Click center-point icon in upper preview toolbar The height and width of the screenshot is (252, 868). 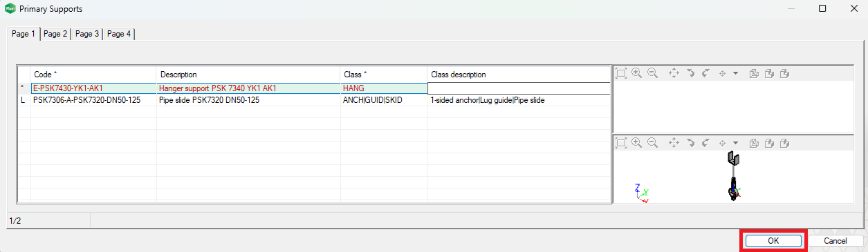pyautogui.click(x=723, y=73)
